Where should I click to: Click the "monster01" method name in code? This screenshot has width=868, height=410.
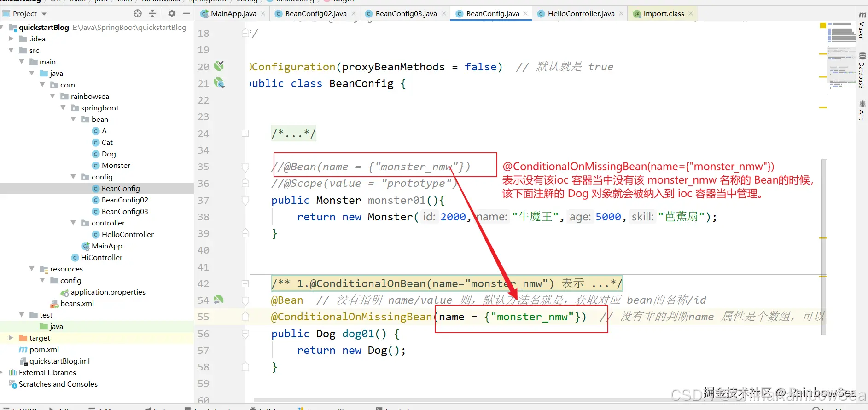tap(397, 200)
